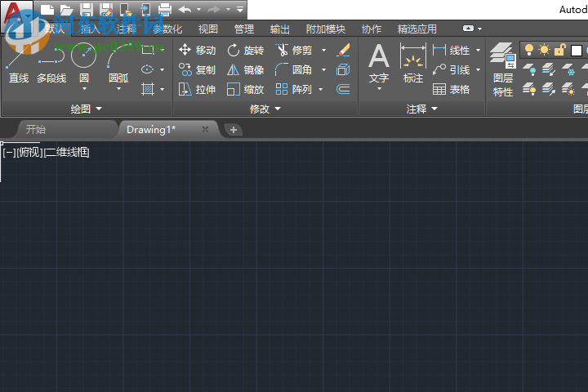The image size is (588, 392).
Task: Switch to the 视图 (View) ribbon tab
Action: tap(208, 29)
